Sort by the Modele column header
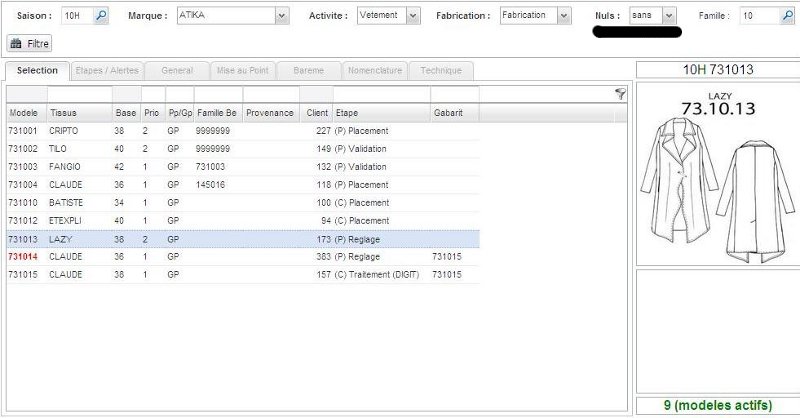This screenshot has width=800, height=418. (x=24, y=113)
